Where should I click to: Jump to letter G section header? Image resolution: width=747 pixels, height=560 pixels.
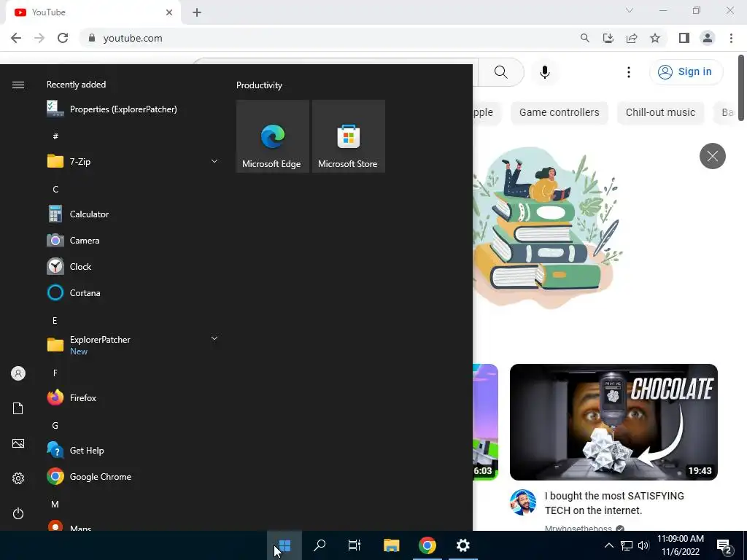[55, 425]
